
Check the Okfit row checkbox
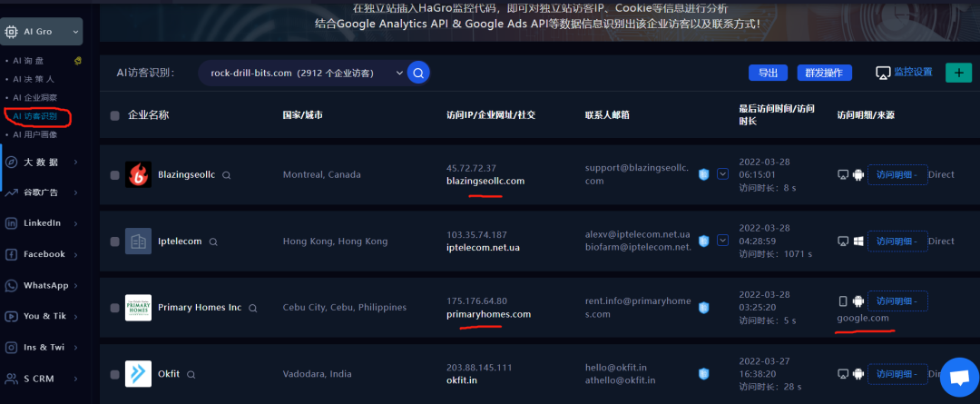pos(114,375)
